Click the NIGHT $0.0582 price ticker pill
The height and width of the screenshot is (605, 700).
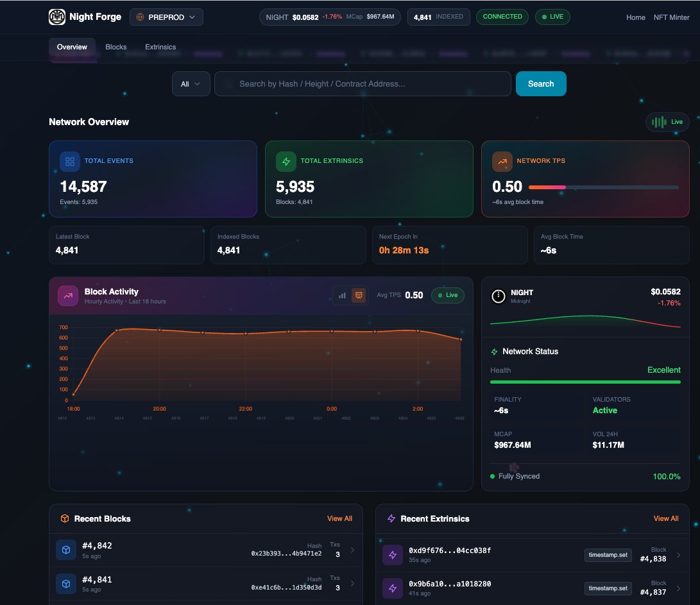(330, 17)
